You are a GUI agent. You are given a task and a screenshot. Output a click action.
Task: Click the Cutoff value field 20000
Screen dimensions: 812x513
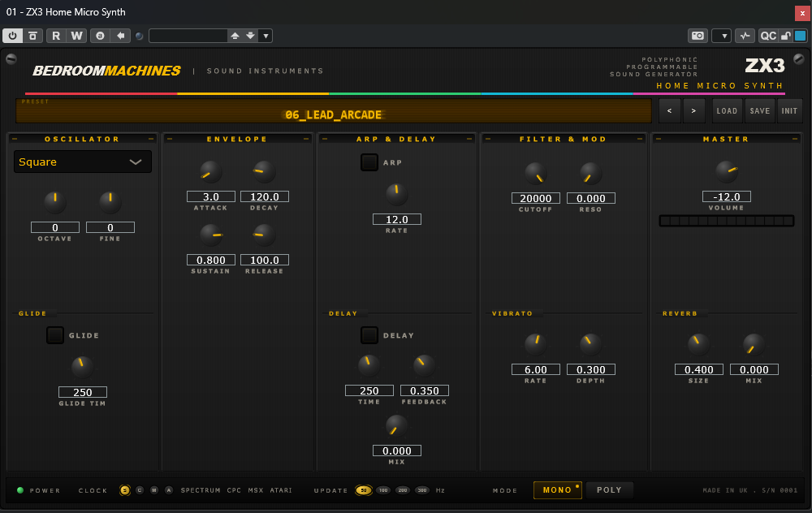coord(535,198)
